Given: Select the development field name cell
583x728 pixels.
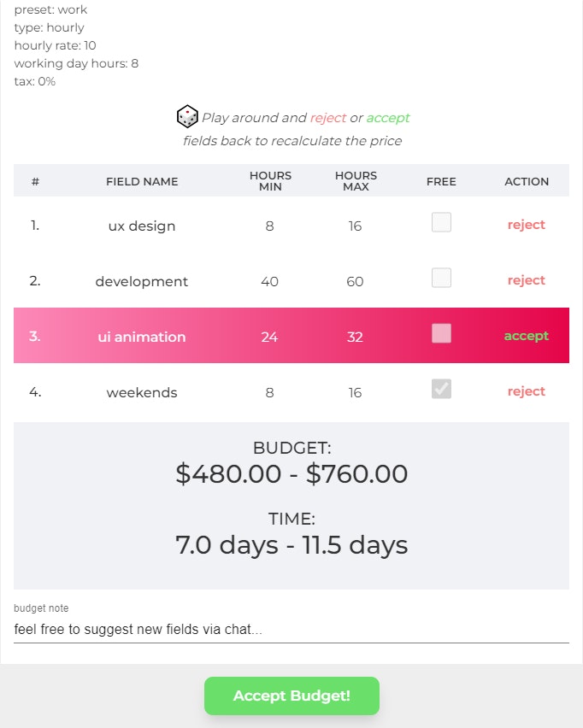Looking at the screenshot, I should 142,281.
